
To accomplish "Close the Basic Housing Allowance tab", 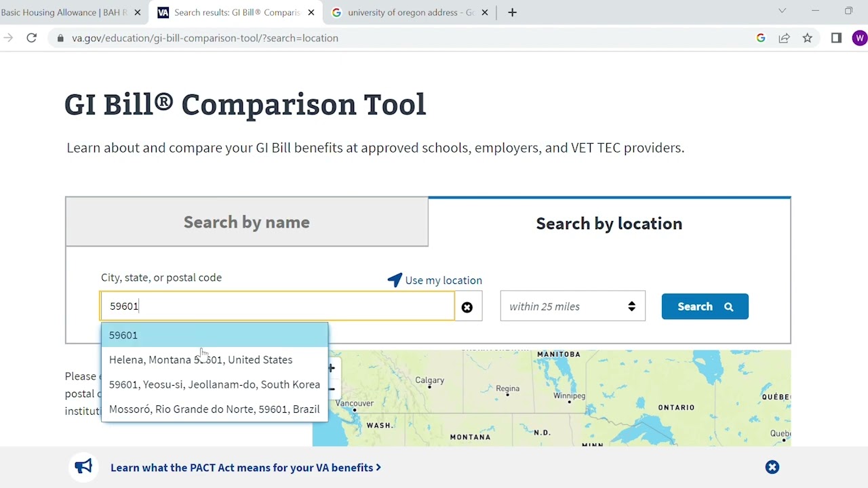I will pyautogui.click(x=138, y=12).
